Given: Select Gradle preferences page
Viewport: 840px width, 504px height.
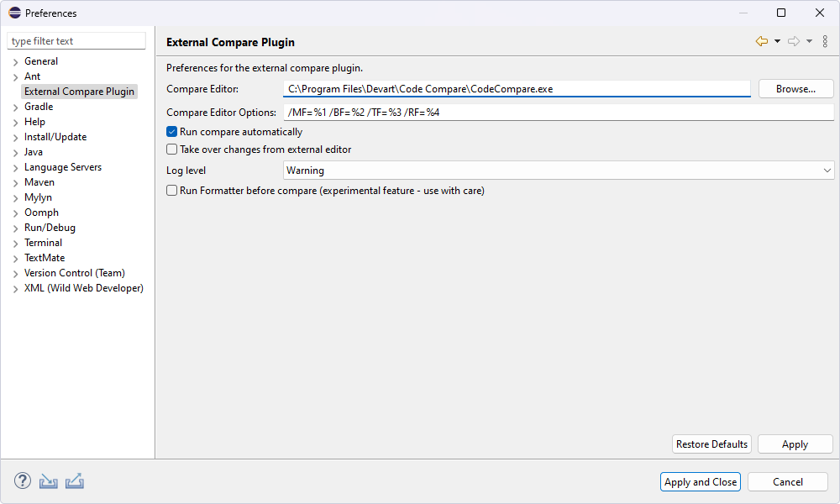Looking at the screenshot, I should 39,107.
